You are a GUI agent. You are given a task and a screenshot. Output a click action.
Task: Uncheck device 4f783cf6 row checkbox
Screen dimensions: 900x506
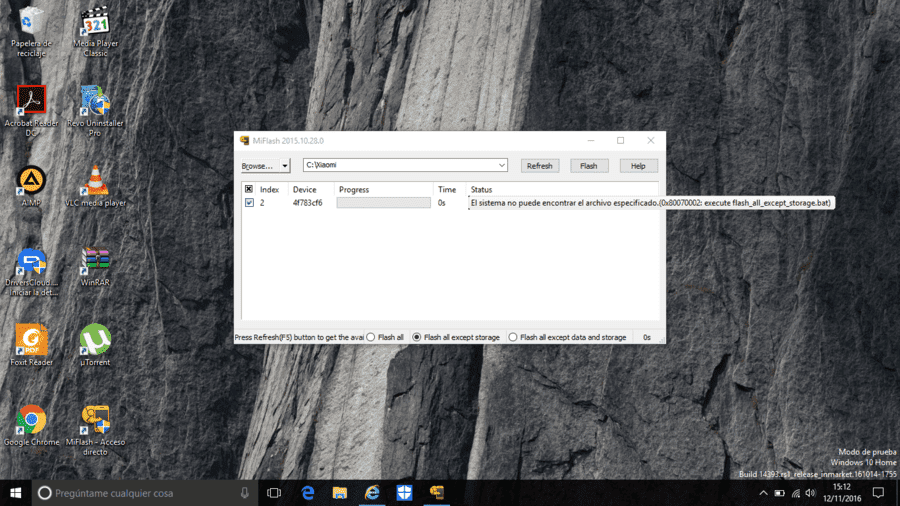249,203
